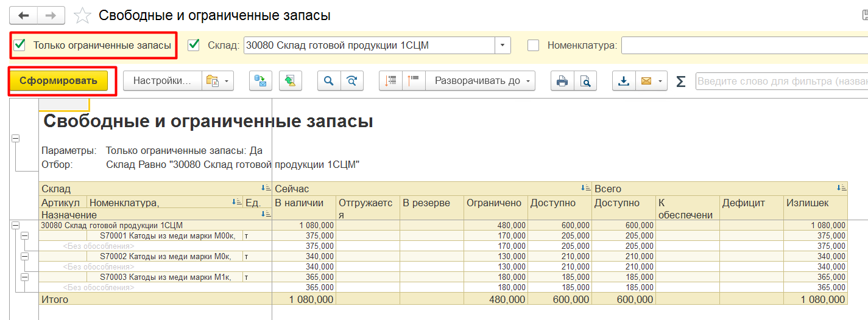This screenshot has height=320, width=868.
Task: Uncheck the Склад filter checkbox
Action: click(x=194, y=45)
